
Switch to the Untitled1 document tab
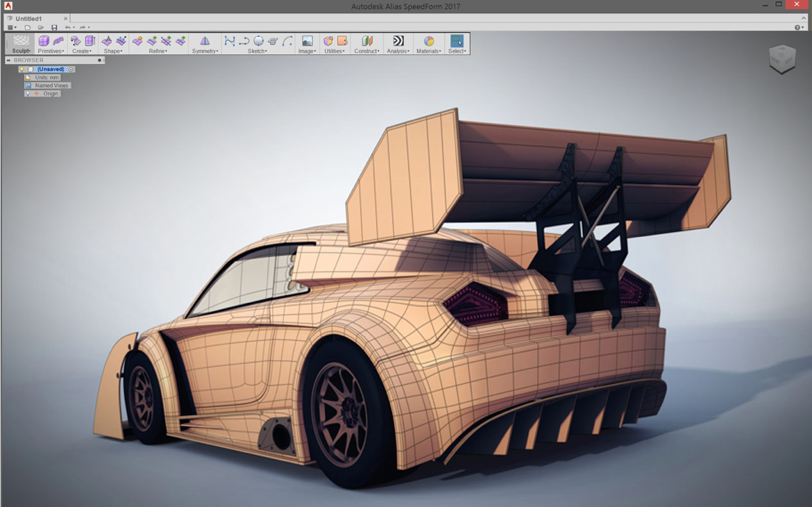(29, 19)
